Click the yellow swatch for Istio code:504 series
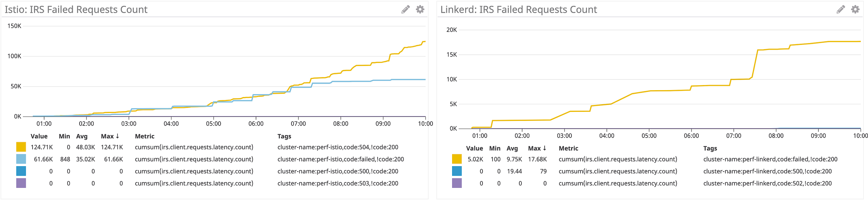The image size is (868, 202). click(x=21, y=147)
